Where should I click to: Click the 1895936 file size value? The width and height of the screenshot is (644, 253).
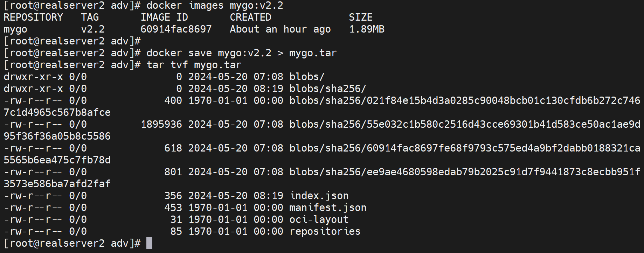161,125
